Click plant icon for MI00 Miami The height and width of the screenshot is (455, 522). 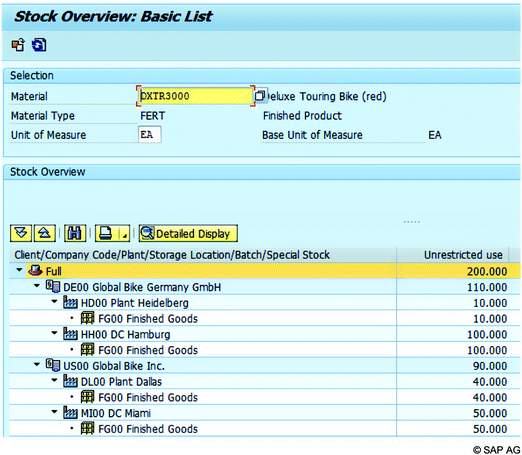pyautogui.click(x=70, y=413)
